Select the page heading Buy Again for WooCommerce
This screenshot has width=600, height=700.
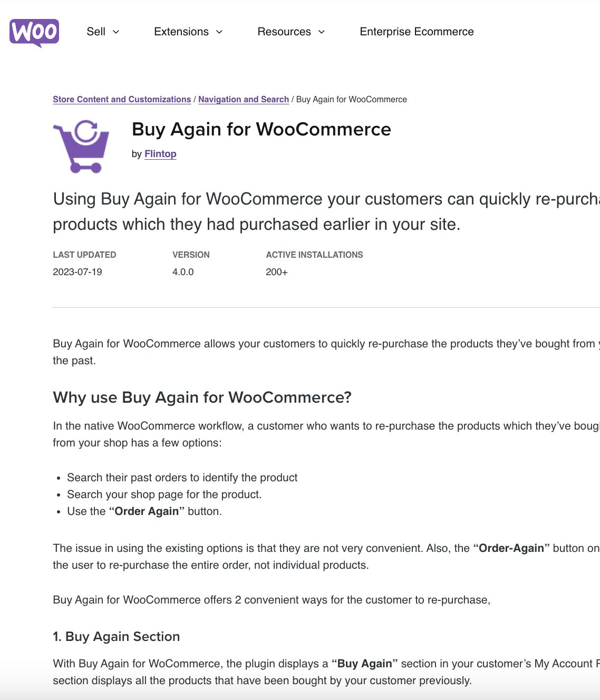(x=261, y=129)
